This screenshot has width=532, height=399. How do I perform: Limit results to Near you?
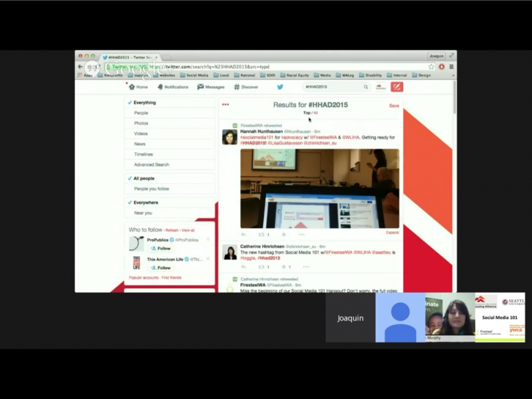pos(170,213)
